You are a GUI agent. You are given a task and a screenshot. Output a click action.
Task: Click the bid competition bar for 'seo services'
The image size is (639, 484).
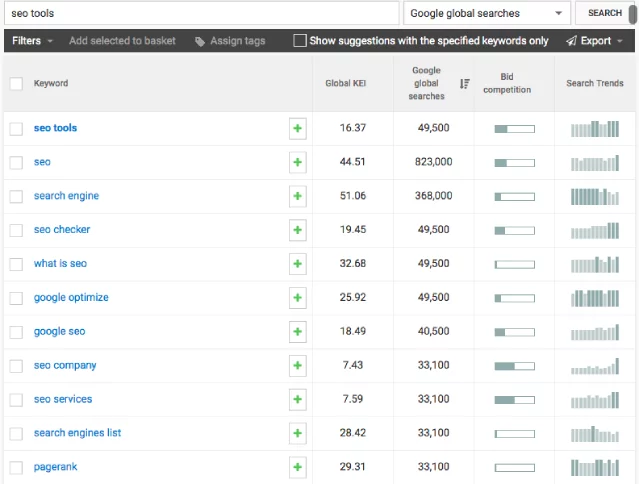tap(514, 400)
